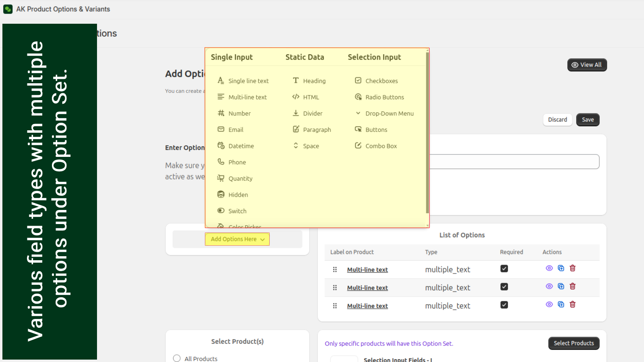Pick the HTML static data type
The image size is (644, 362).
pyautogui.click(x=310, y=97)
